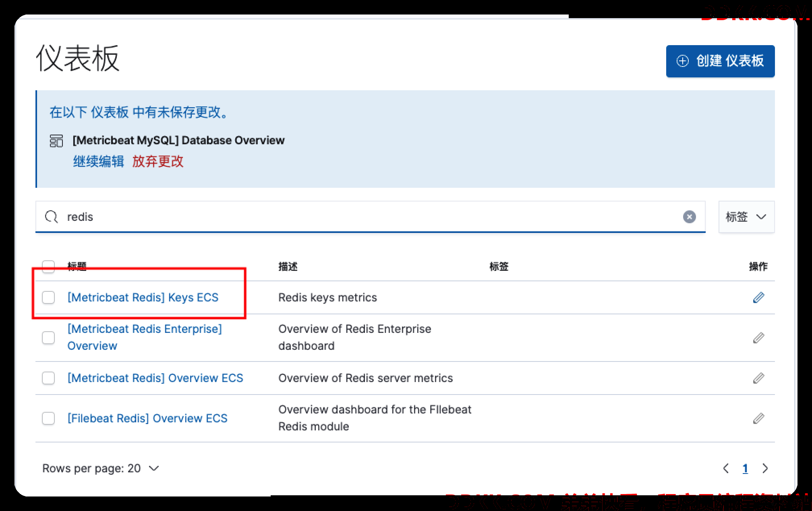Click the 标签 column header
The height and width of the screenshot is (511, 812).
pos(499,266)
